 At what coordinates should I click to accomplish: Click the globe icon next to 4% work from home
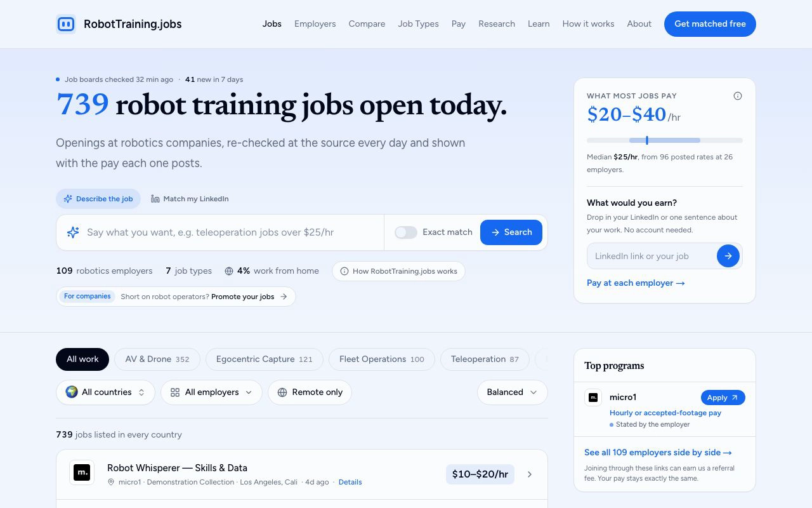[x=229, y=271]
